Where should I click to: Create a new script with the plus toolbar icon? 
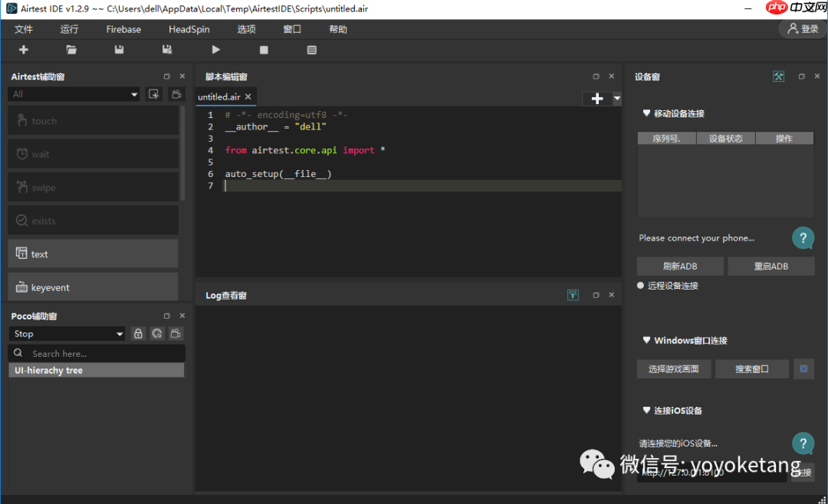[23, 49]
